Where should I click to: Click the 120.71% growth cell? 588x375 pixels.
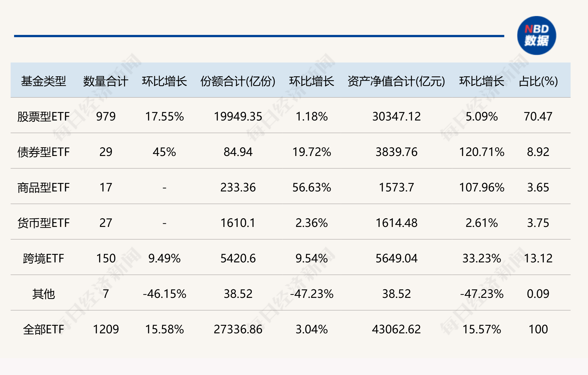(x=482, y=152)
